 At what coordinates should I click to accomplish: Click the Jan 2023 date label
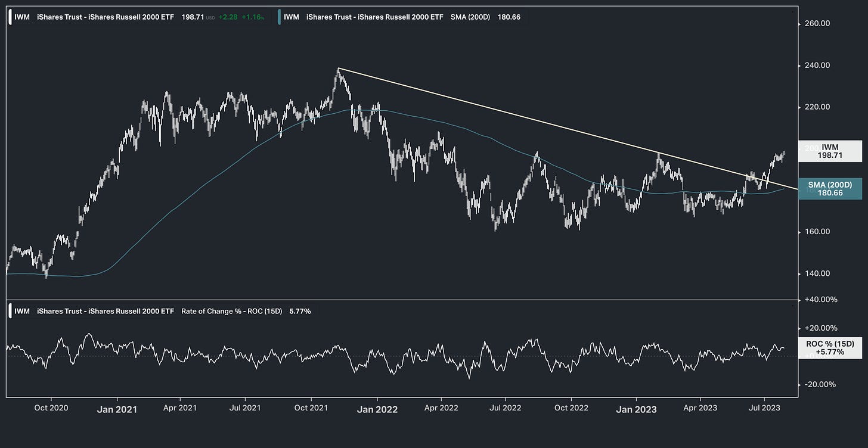click(636, 409)
